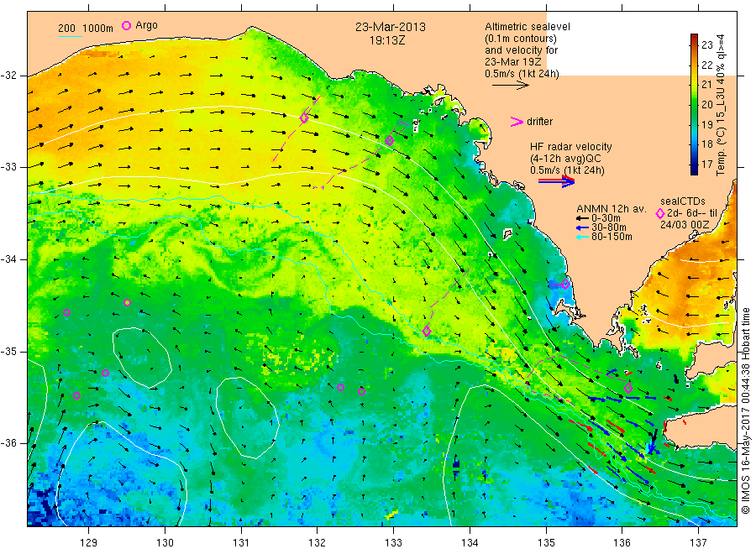The width and height of the screenshot is (756, 554).
Task: Click Argo float marker near 128.85°E, 35.5°S
Action: (76, 396)
